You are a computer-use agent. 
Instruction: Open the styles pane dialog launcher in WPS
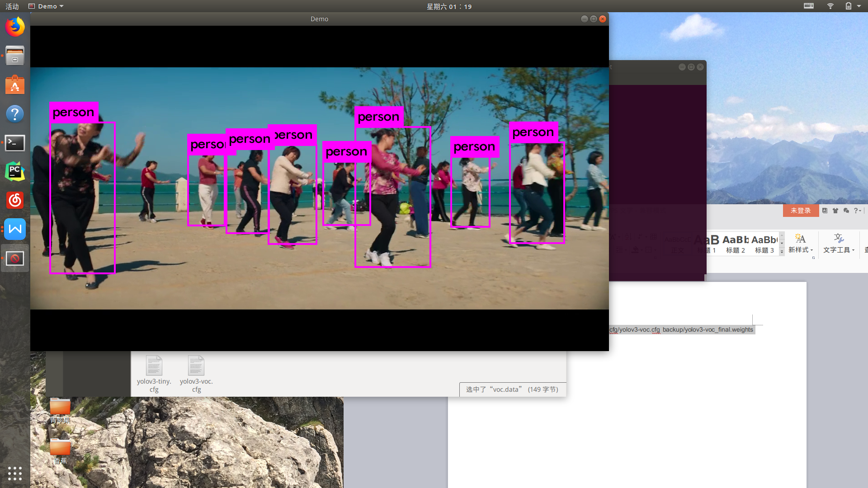813,258
